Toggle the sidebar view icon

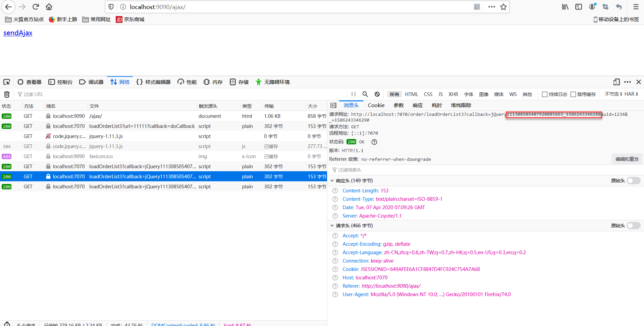click(579, 7)
